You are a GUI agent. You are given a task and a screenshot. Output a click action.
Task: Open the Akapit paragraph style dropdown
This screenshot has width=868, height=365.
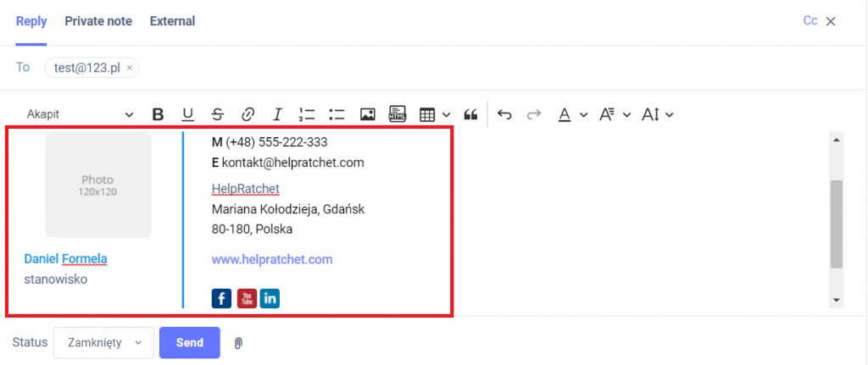click(x=80, y=114)
